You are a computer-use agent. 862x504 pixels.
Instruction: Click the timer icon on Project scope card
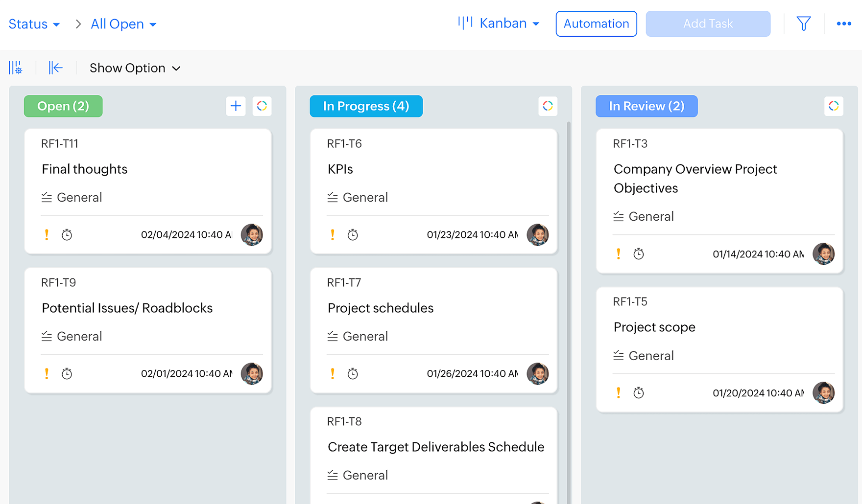point(638,393)
